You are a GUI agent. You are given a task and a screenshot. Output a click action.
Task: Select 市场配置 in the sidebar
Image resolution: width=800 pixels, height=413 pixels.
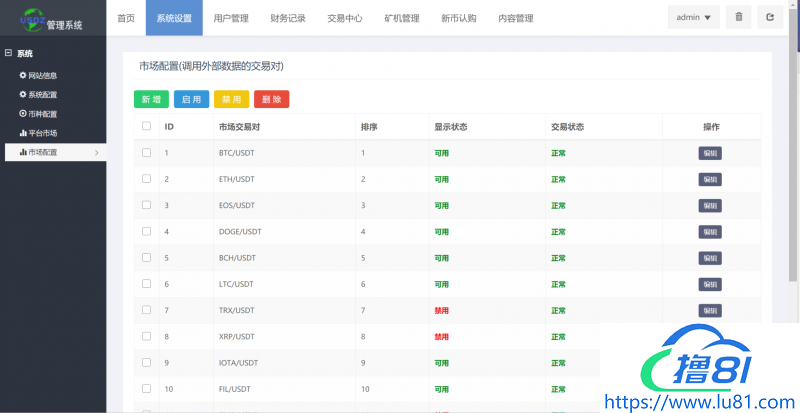coord(42,152)
